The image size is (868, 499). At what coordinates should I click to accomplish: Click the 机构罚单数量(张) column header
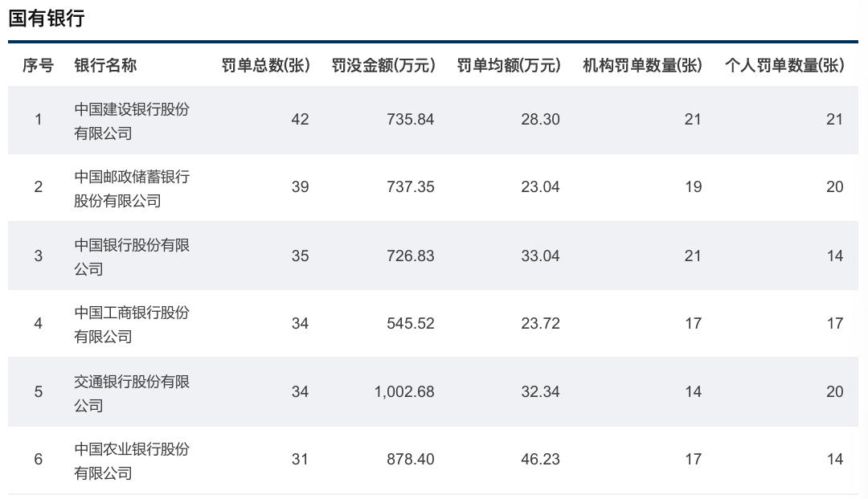(642, 65)
